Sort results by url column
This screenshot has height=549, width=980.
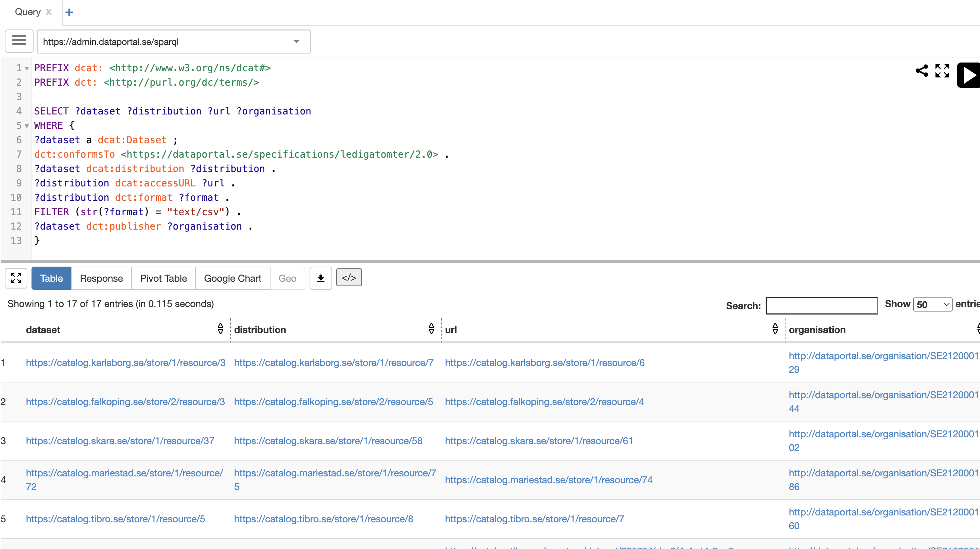click(775, 329)
